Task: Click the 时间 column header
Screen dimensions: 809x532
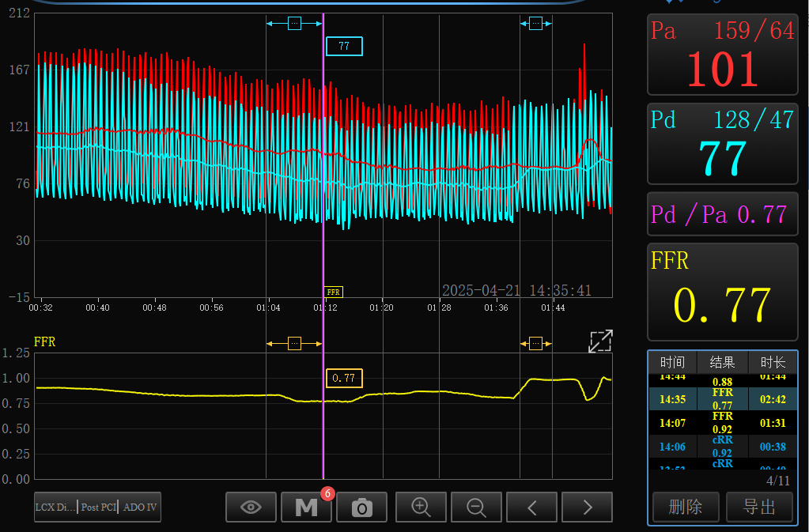Action: click(672, 362)
